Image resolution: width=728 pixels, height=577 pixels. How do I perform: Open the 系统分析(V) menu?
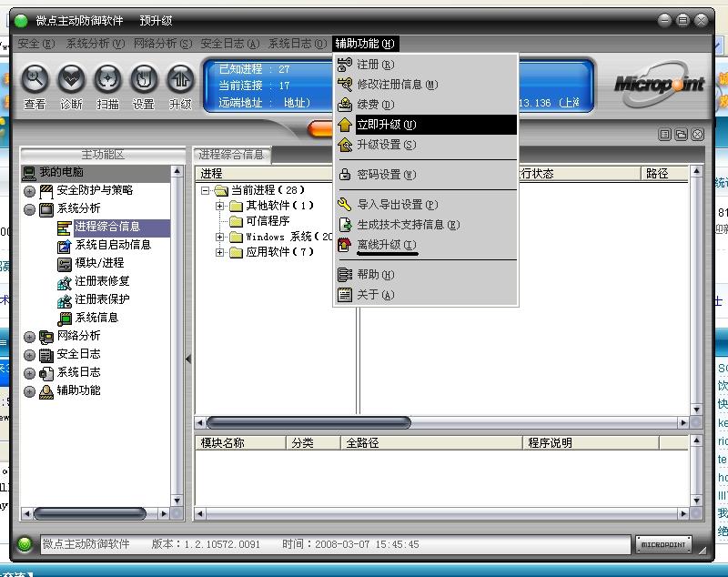pyautogui.click(x=96, y=44)
